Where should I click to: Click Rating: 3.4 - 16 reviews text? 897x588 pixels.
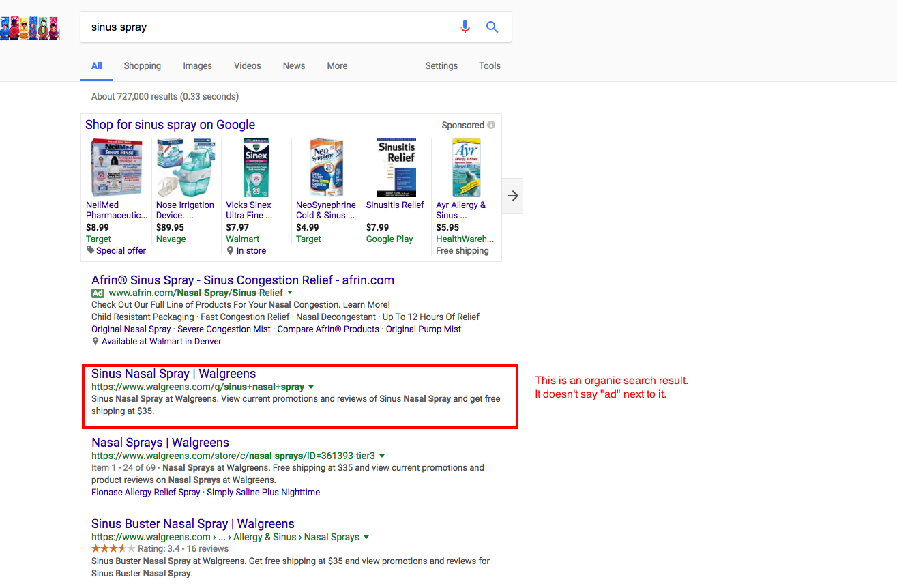(x=183, y=548)
